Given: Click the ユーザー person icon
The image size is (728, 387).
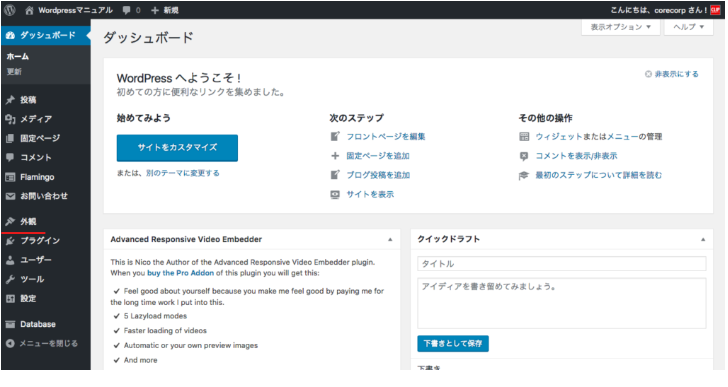Looking at the screenshot, I should 10,260.
